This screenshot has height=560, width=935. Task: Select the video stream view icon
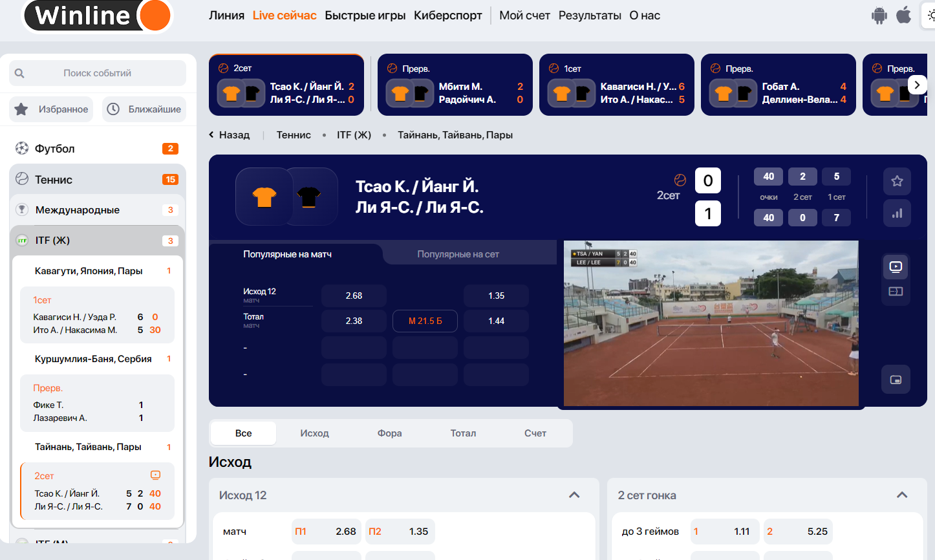(896, 266)
